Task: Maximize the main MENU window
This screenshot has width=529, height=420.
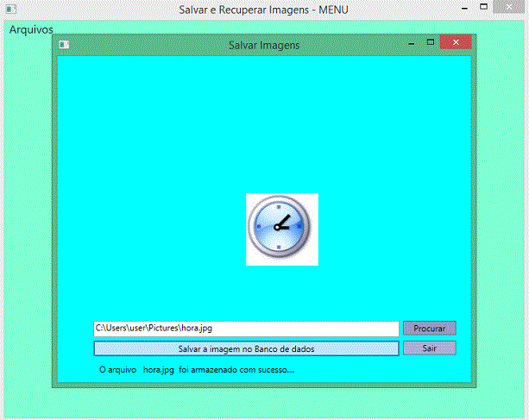Action: (483, 7)
